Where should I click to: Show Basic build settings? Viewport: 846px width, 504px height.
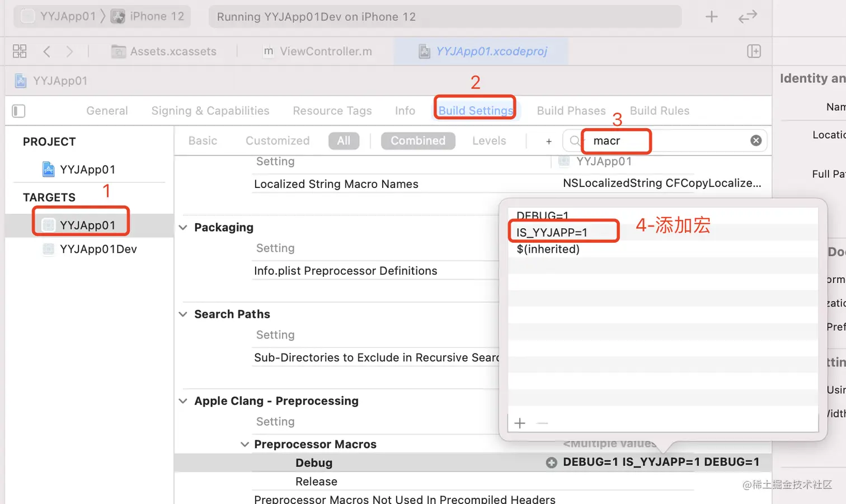(203, 141)
